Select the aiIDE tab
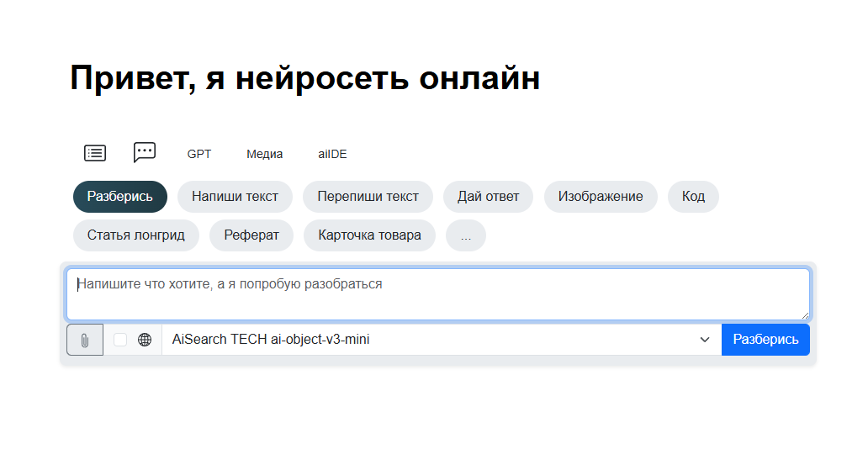Image resolution: width=868 pixels, height=449 pixels. [x=332, y=154]
